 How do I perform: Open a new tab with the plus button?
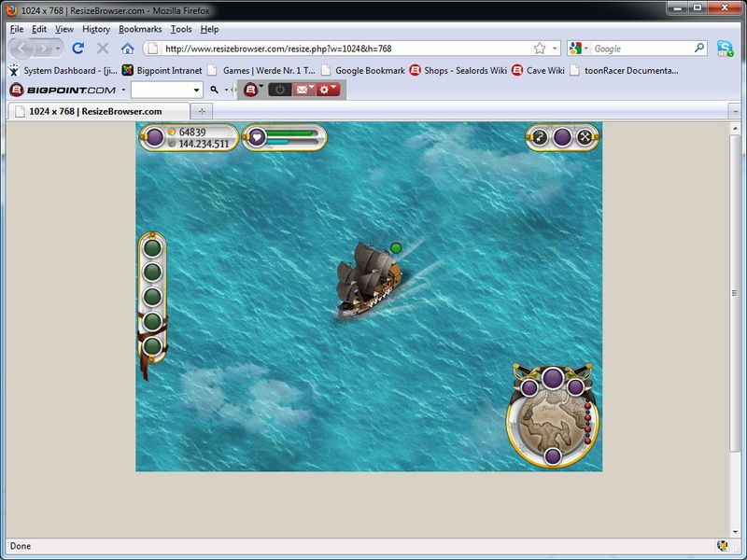[202, 111]
